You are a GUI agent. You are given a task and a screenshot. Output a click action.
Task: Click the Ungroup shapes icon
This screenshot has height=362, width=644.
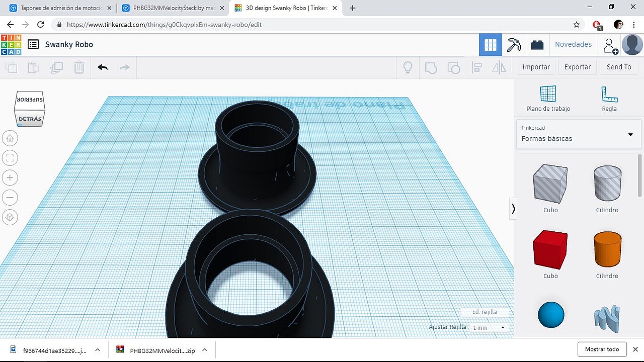454,67
